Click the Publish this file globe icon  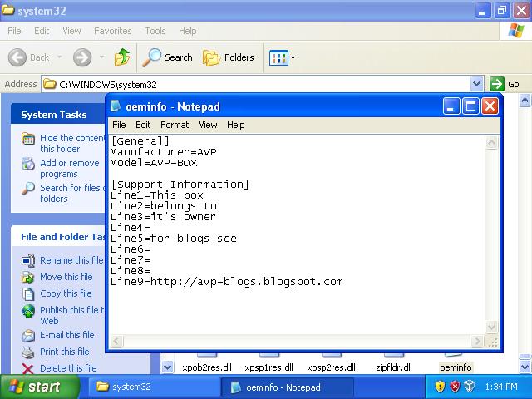[28, 311]
